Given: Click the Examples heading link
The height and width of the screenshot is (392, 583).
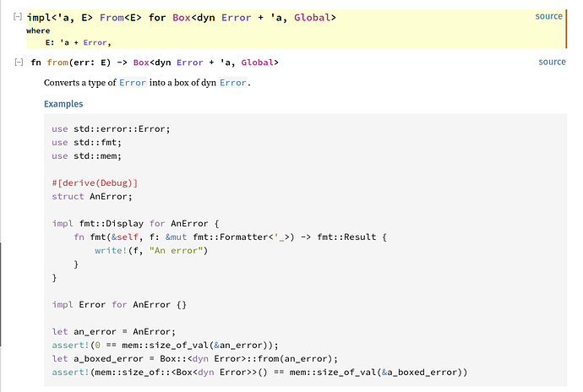Looking at the screenshot, I should (63, 104).
